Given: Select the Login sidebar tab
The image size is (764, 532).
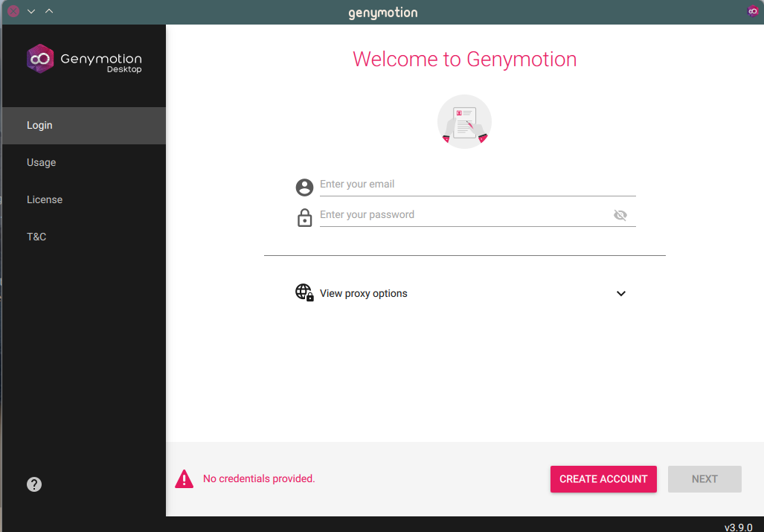Looking at the screenshot, I should (84, 125).
